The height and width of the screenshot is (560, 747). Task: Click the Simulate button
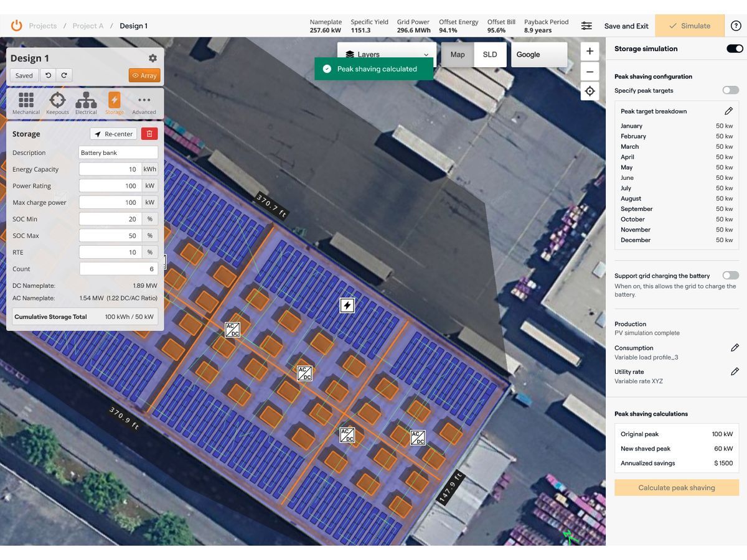point(690,26)
